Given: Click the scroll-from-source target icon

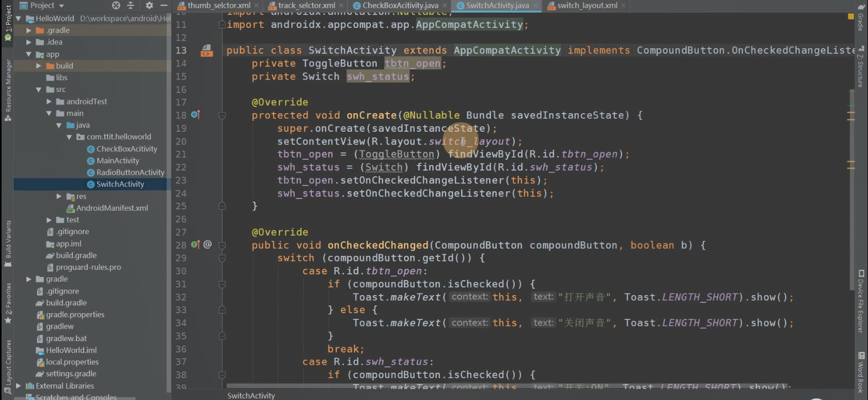Looking at the screenshot, I should 116,5.
